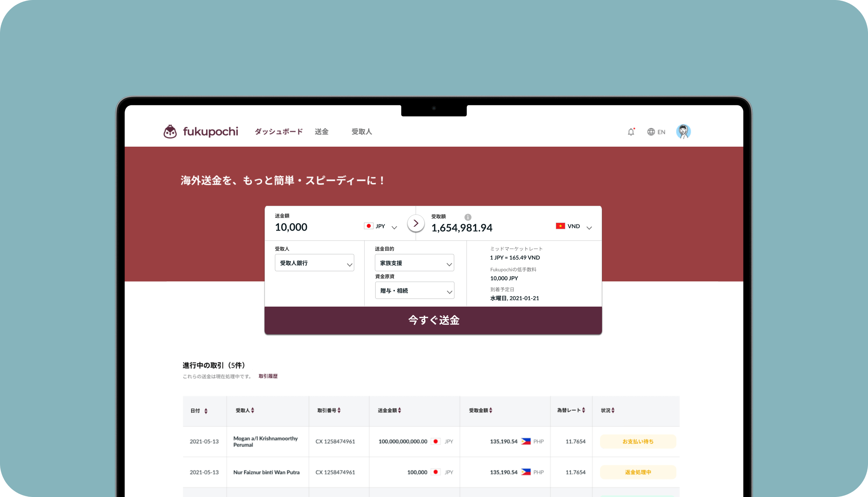Click the info icon beside 受取額
The width and height of the screenshot is (868, 497).
coord(468,217)
